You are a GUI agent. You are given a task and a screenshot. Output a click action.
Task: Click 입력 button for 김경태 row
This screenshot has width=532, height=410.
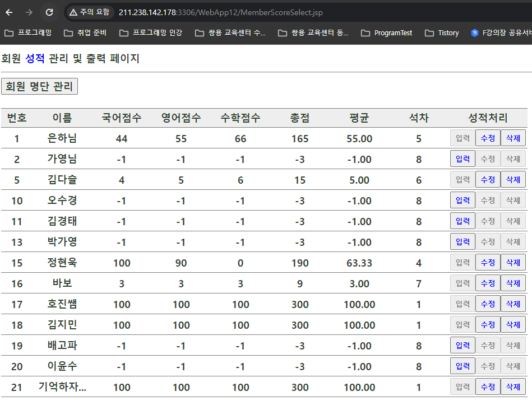click(462, 221)
